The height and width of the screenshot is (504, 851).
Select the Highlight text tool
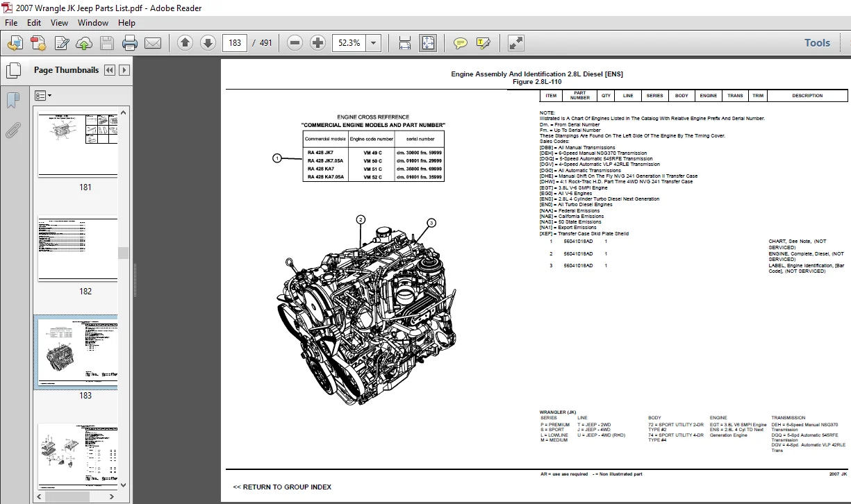click(483, 43)
